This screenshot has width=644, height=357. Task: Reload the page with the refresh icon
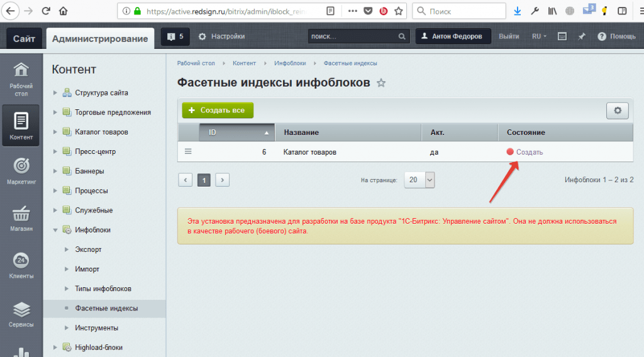pos(45,11)
